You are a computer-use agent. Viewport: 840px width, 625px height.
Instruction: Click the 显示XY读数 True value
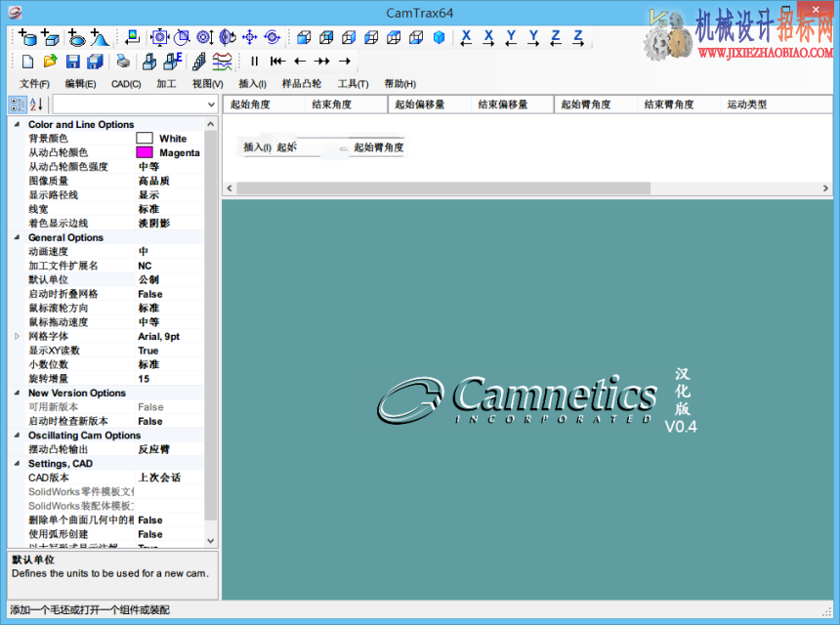(x=147, y=351)
